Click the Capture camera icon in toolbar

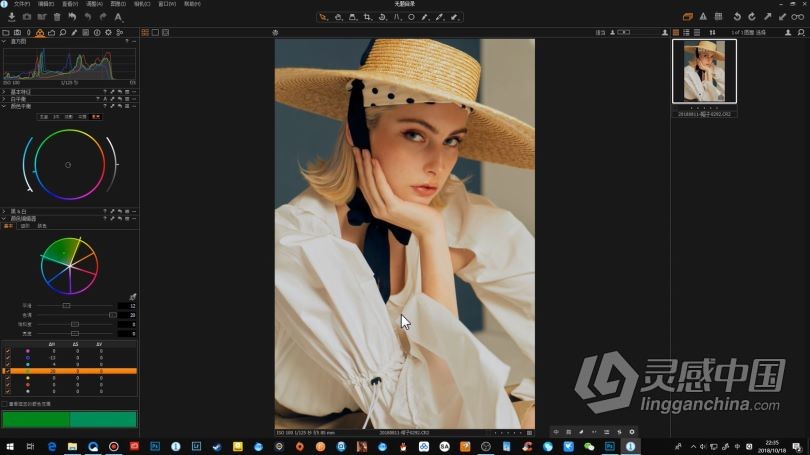(27, 17)
